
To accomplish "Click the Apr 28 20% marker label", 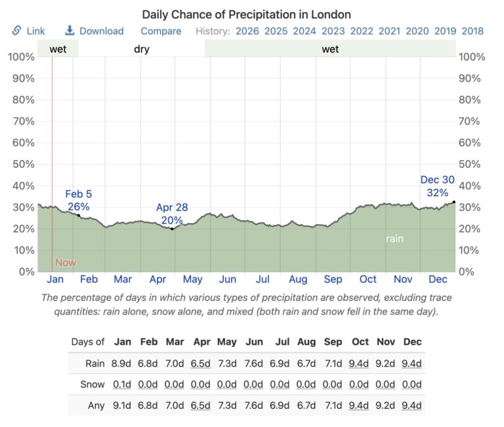I will [x=172, y=213].
